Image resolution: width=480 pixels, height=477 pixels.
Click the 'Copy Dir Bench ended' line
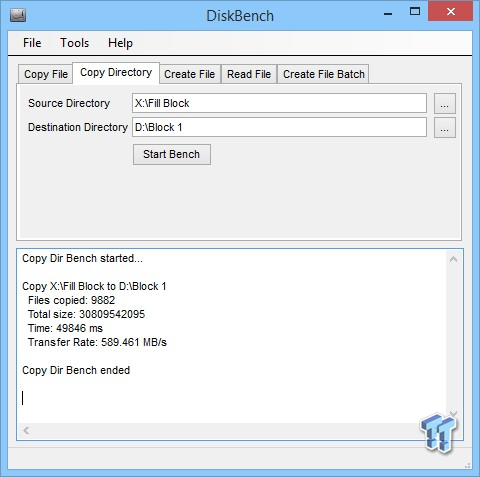[76, 370]
